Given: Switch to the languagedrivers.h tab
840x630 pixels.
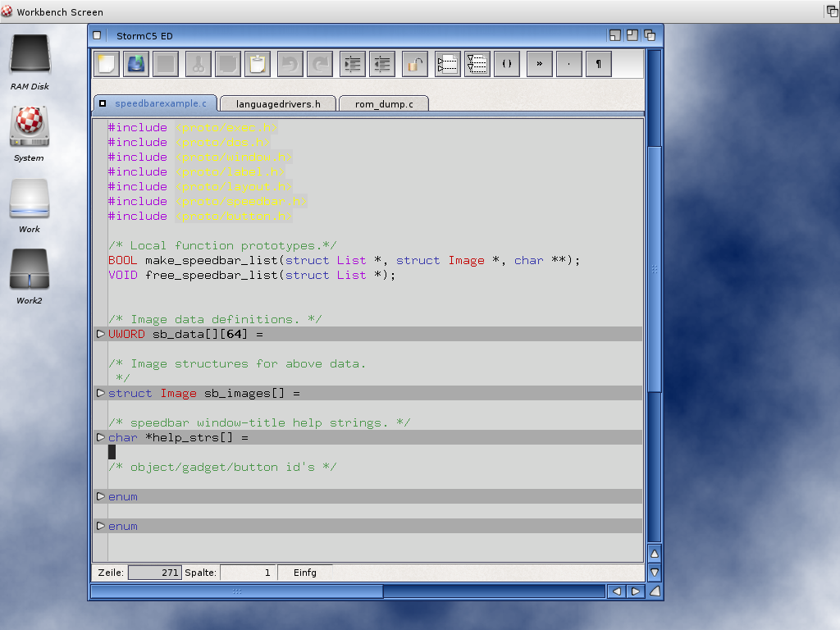Looking at the screenshot, I should tap(279, 103).
